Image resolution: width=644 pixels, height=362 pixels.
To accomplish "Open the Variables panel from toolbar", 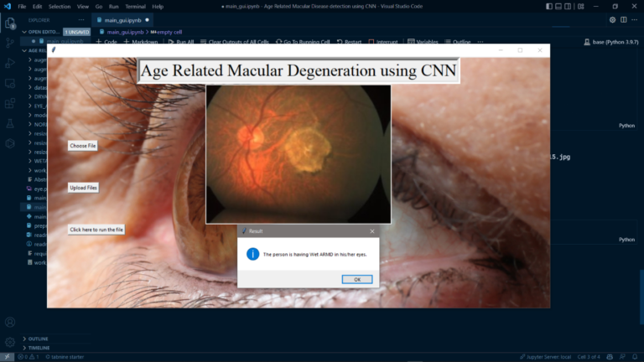I will [x=423, y=42].
